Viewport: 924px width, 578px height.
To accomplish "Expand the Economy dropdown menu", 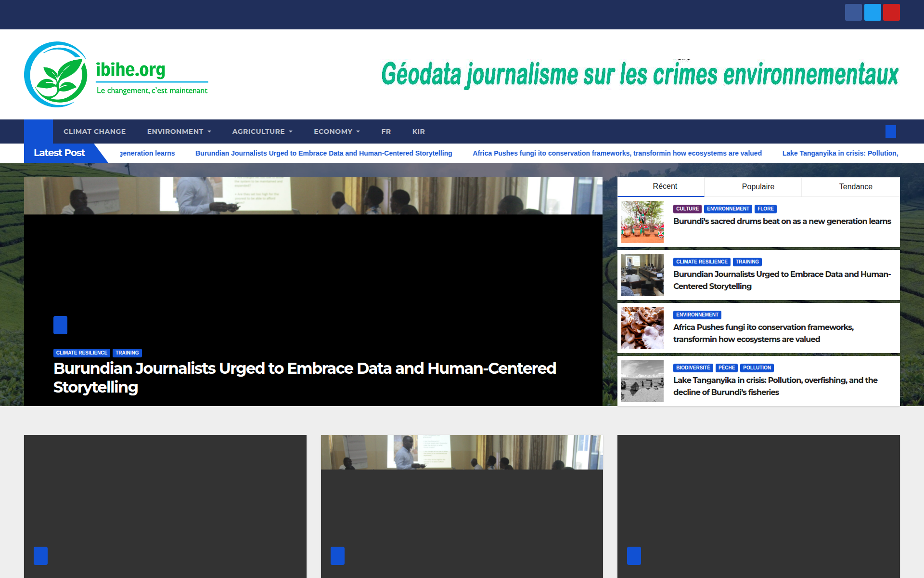I will (337, 131).
